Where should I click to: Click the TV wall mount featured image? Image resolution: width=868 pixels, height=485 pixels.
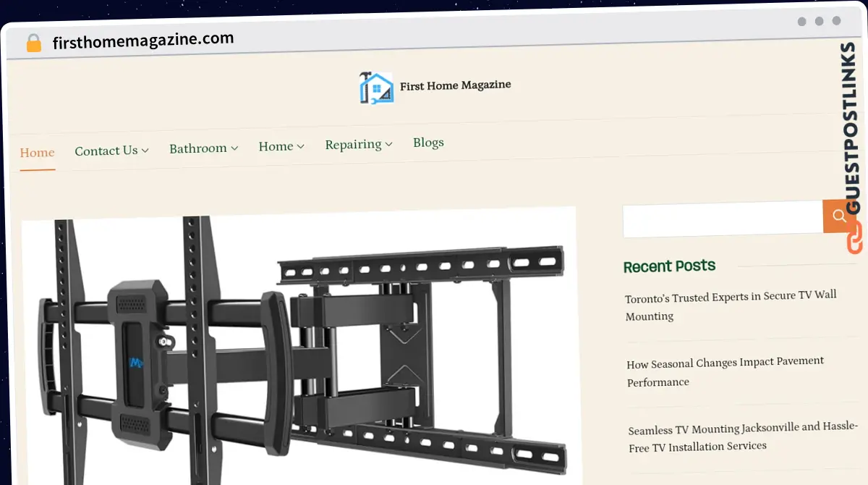[x=299, y=347]
